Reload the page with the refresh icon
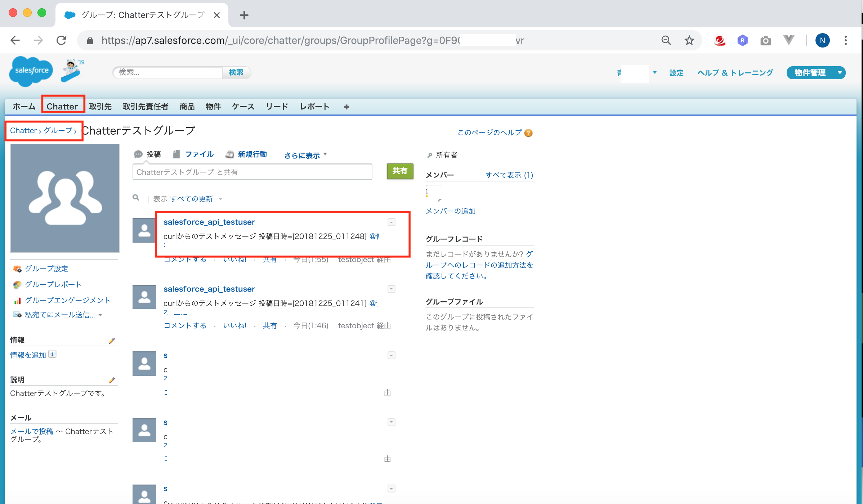 click(x=62, y=40)
